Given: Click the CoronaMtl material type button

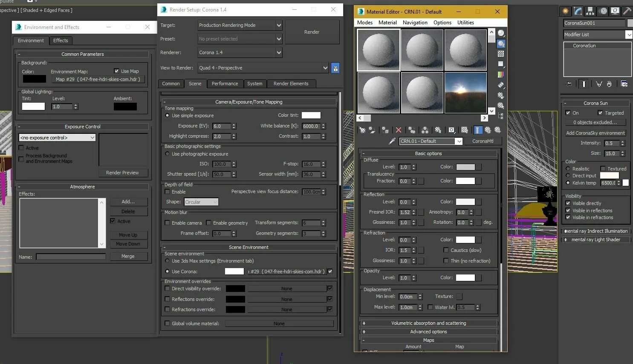Looking at the screenshot, I should click(x=483, y=141).
